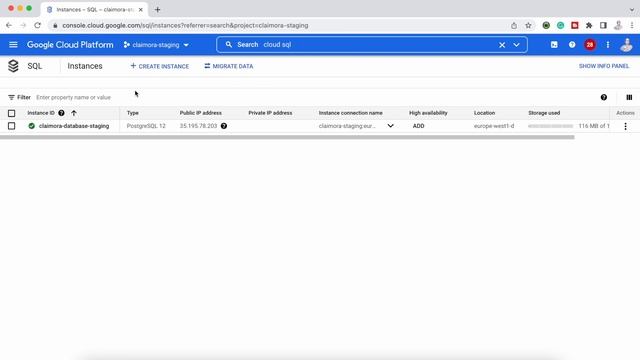
Task: Click the Location column header
Action: pos(484,113)
